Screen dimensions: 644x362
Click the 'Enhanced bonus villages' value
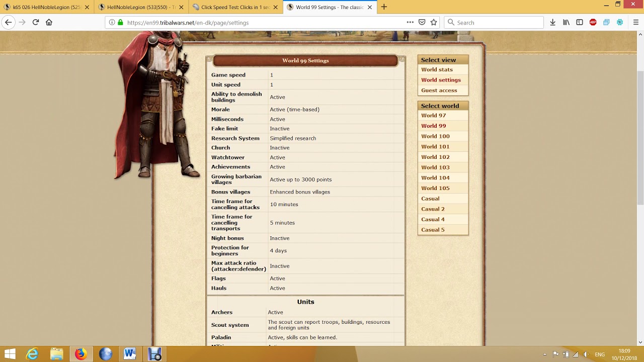pyautogui.click(x=300, y=192)
